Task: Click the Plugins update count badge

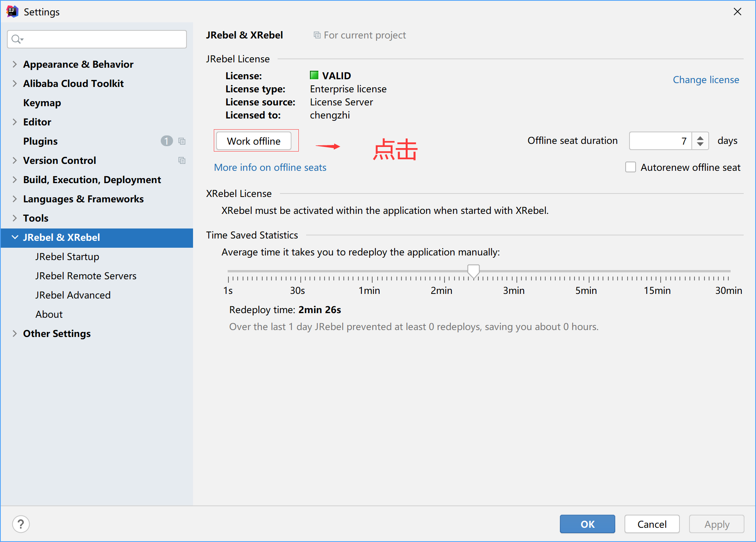Action: 167,141
